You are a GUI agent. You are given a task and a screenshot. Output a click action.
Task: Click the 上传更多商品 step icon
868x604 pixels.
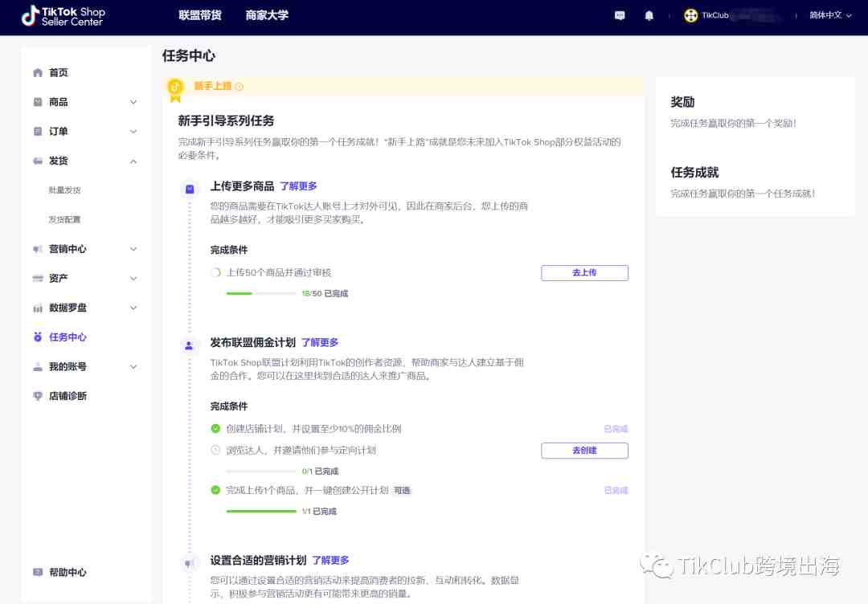click(x=190, y=190)
